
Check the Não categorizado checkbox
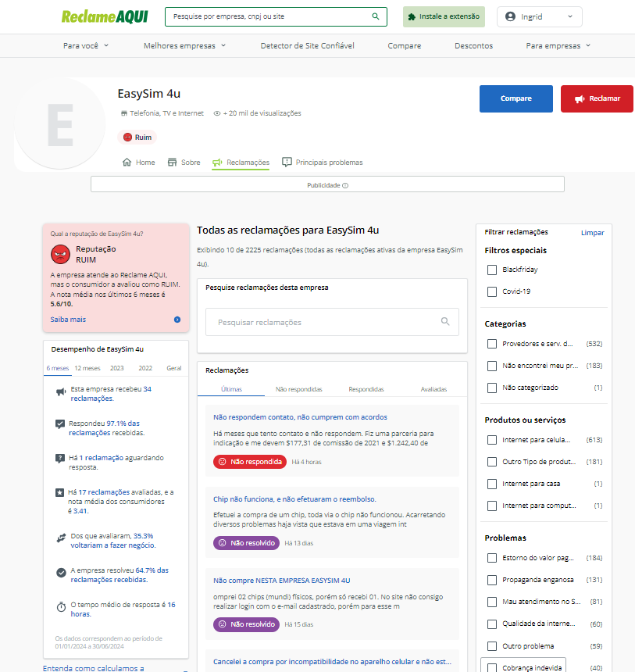(492, 388)
